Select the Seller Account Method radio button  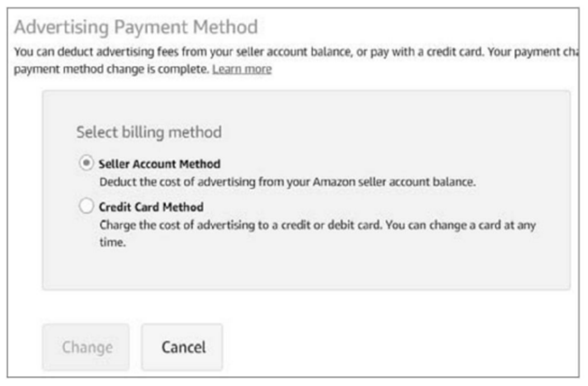coord(86,164)
